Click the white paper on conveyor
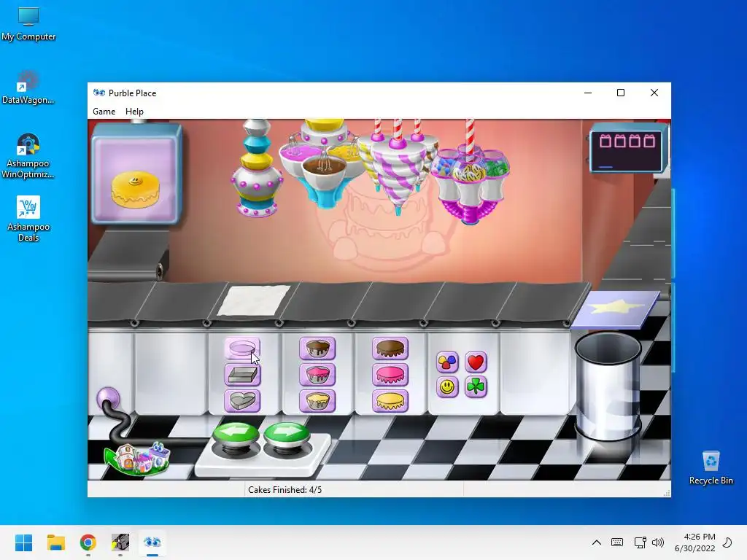747x560 pixels. (x=254, y=300)
